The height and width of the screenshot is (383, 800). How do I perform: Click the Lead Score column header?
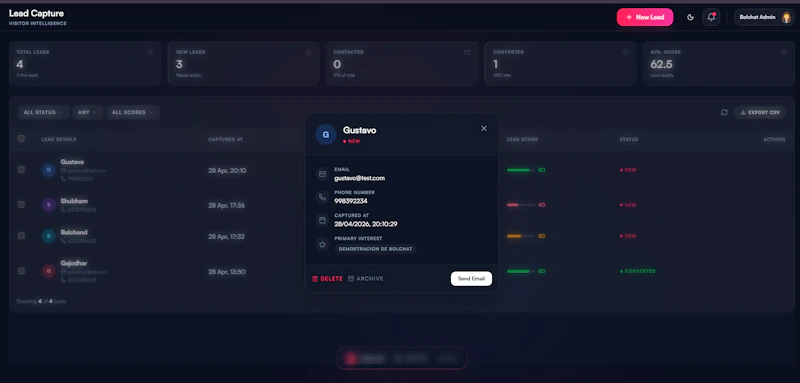pos(522,139)
